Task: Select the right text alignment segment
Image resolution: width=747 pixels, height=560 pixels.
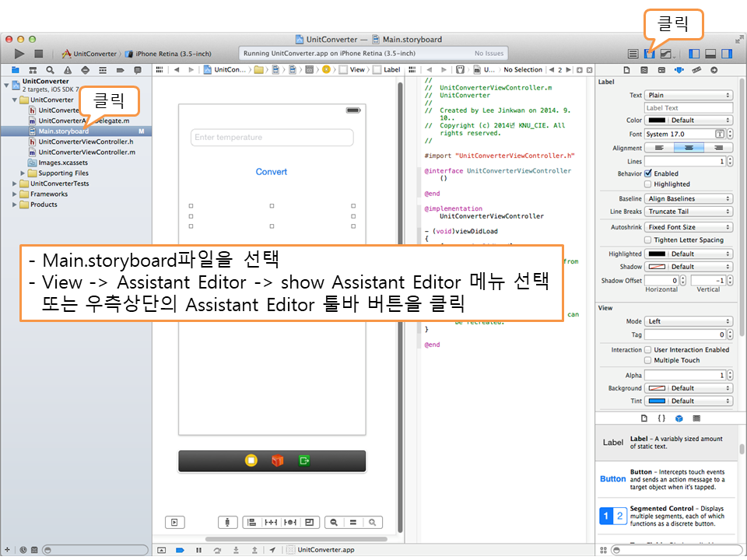Action: (717, 148)
